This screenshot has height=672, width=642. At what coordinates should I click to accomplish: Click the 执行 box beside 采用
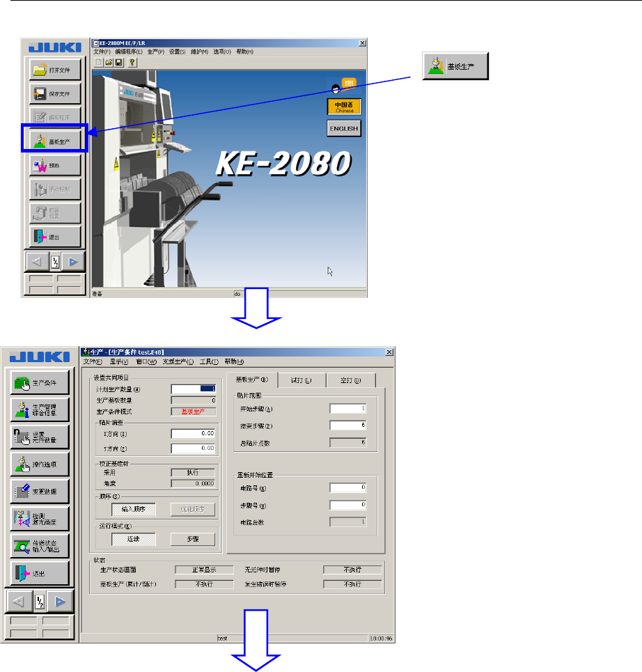(193, 472)
